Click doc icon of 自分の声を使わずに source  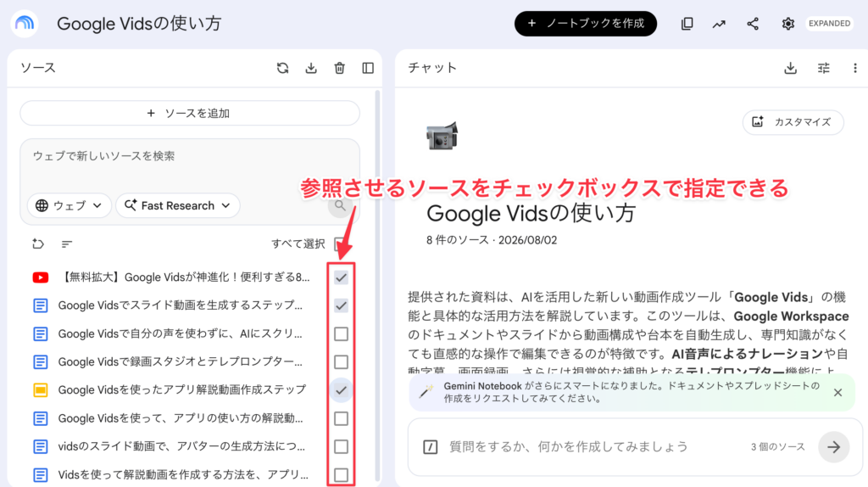pyautogui.click(x=41, y=334)
